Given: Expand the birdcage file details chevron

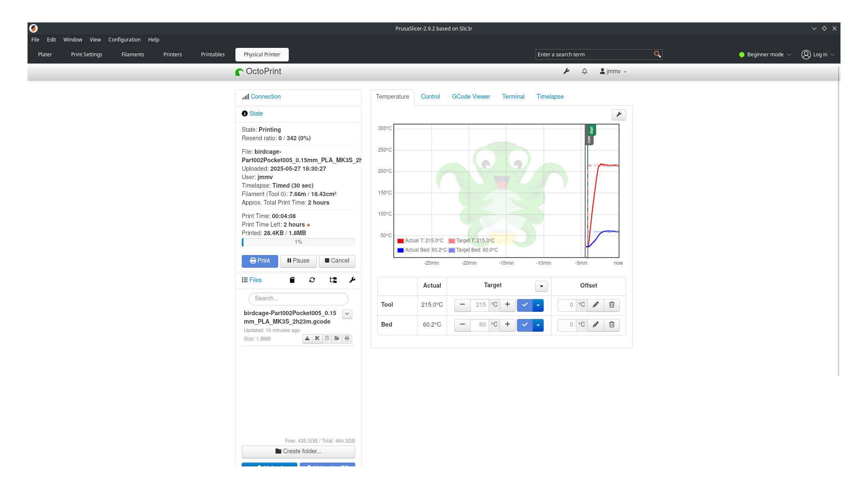Looking at the screenshot, I should (x=347, y=314).
